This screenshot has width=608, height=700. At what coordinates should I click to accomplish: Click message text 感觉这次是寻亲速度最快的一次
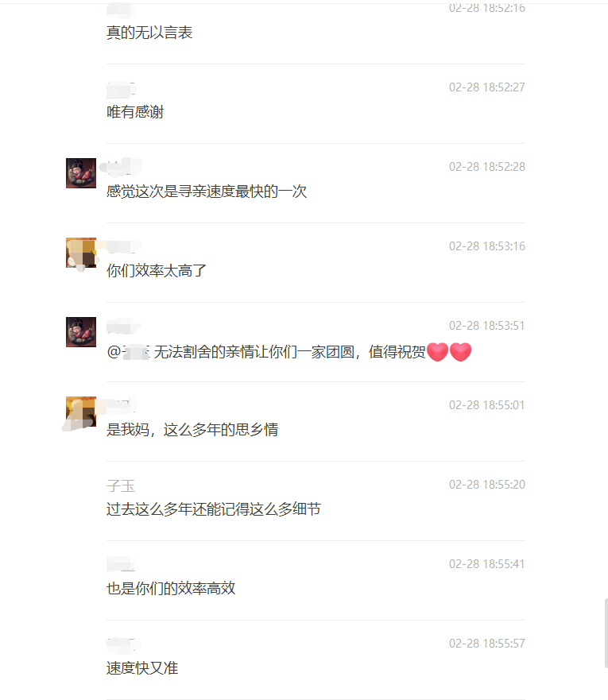click(207, 191)
